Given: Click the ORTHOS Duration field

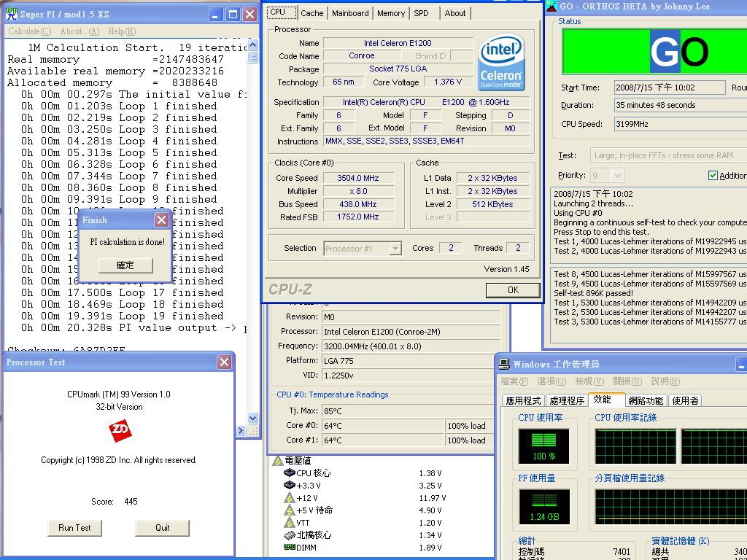Looking at the screenshot, I should pos(681,105).
